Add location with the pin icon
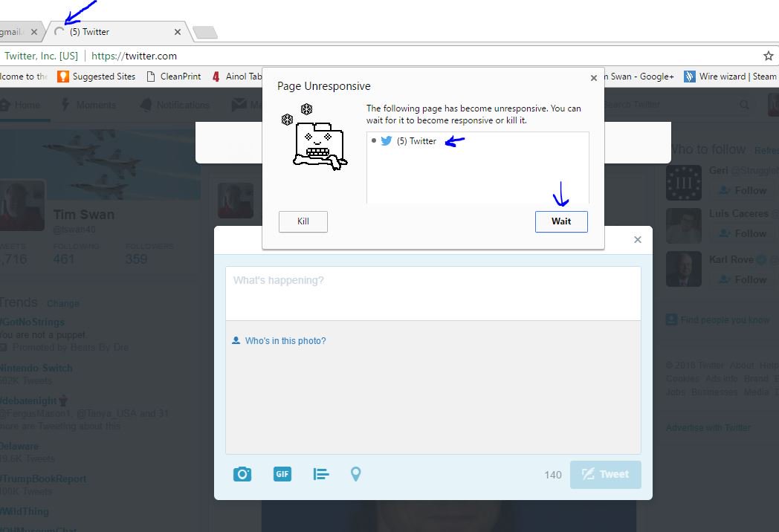 [356, 474]
